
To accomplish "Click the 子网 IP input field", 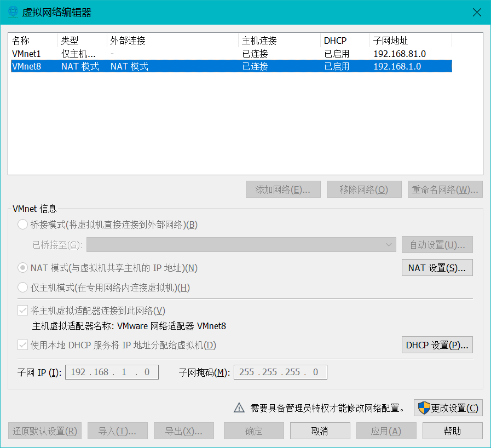I will 112,372.
